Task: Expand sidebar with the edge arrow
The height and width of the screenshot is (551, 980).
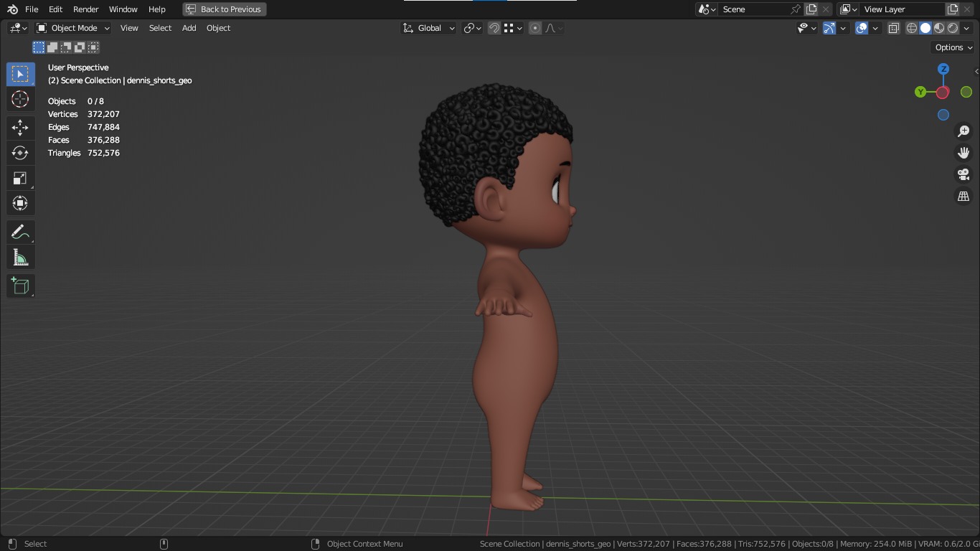Action: click(x=976, y=71)
